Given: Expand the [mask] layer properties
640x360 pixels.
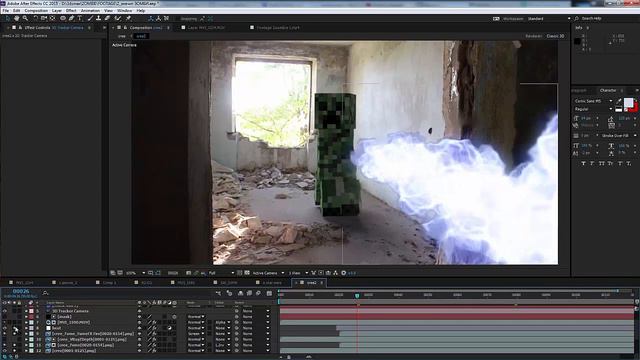Looking at the screenshot, I should pos(26,317).
